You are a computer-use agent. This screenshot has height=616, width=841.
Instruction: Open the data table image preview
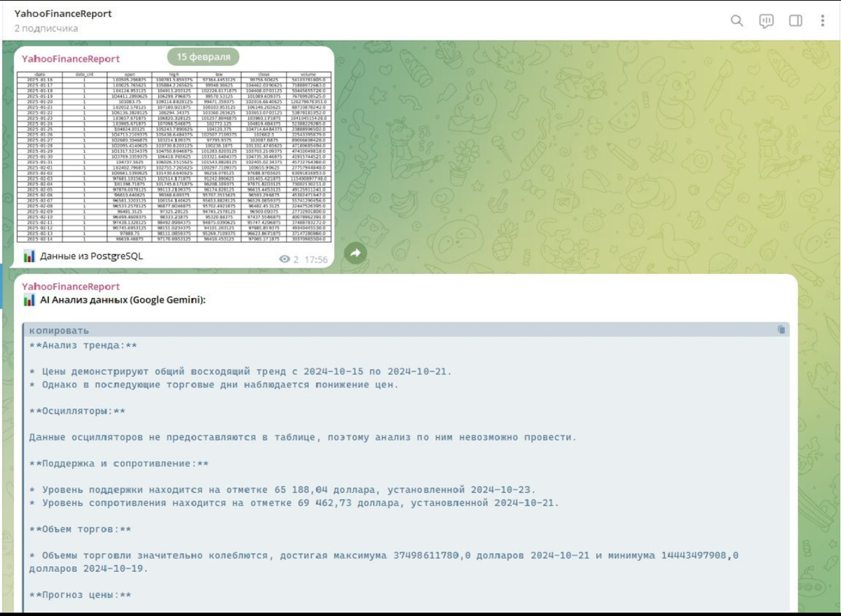175,156
